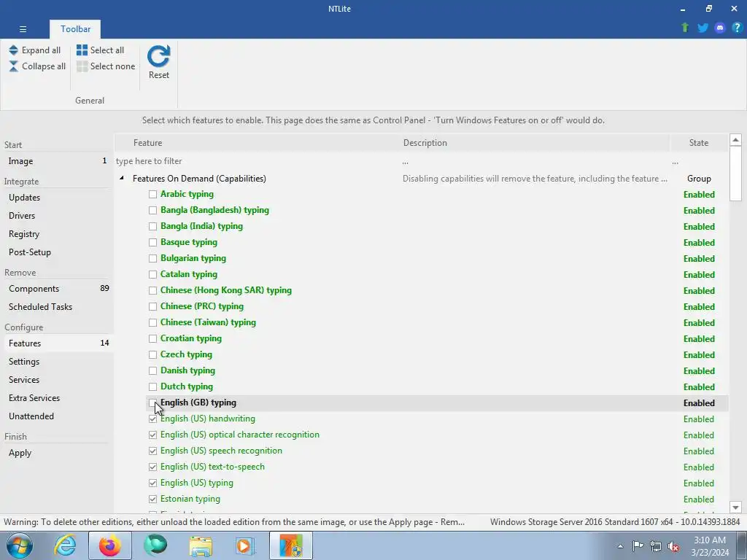Collapse Features On Demand (Capabilities) group
Image resolution: width=747 pixels, height=560 pixels.
click(122, 178)
